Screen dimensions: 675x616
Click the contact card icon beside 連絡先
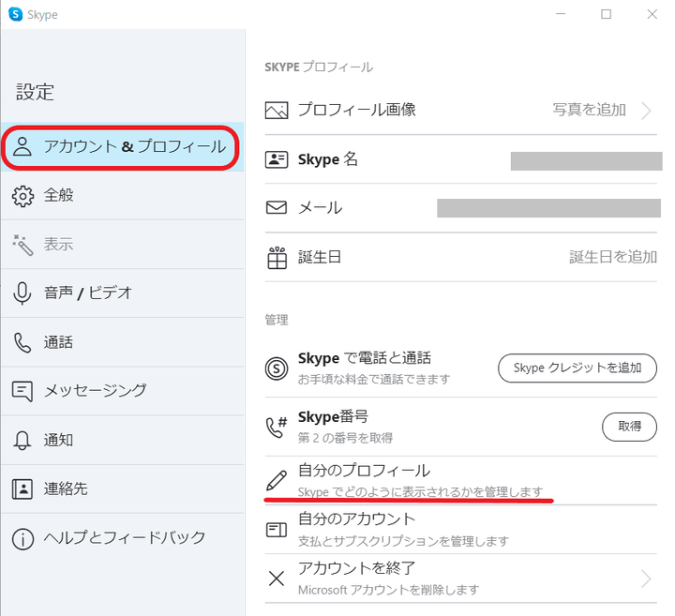coord(22,489)
